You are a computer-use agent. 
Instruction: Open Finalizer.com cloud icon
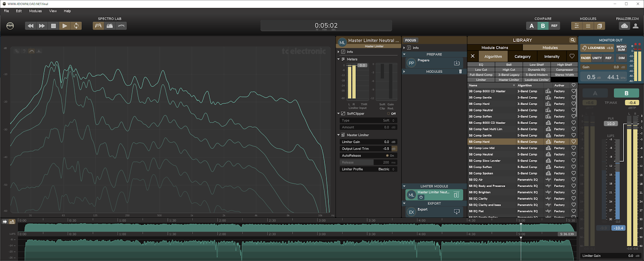pos(624,26)
